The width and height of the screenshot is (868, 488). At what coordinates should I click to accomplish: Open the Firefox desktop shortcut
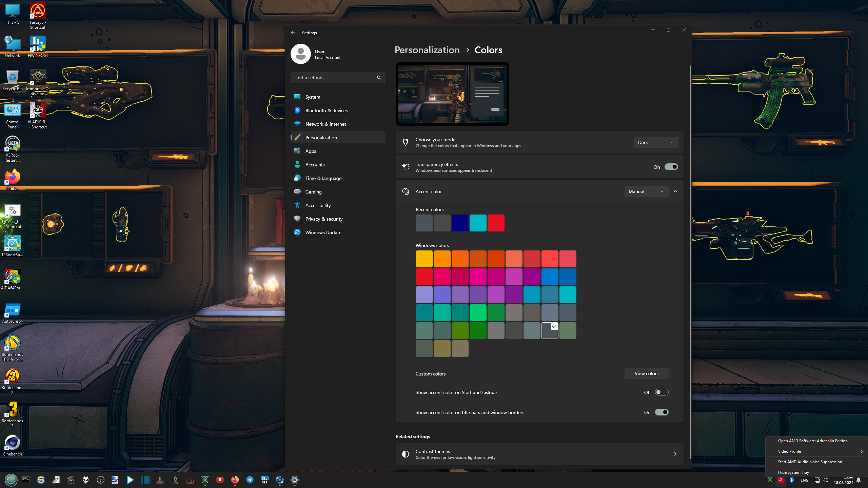pos(12,178)
